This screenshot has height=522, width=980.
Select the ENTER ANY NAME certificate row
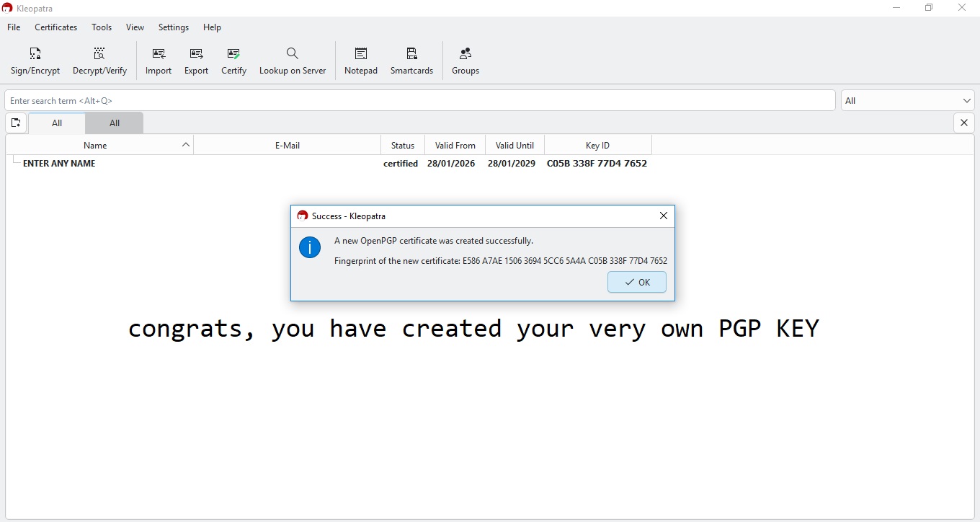pyautogui.click(x=490, y=164)
